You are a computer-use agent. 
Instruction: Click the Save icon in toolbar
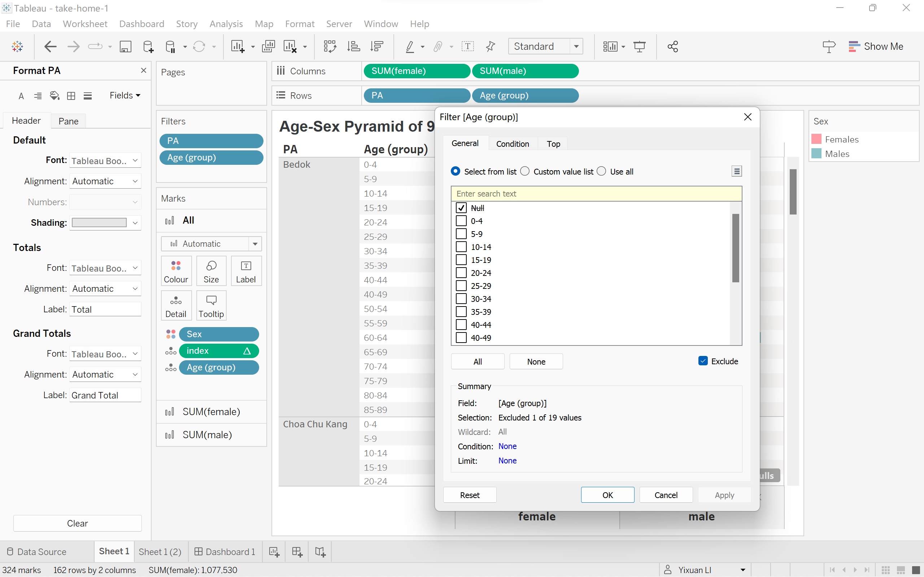(x=125, y=47)
